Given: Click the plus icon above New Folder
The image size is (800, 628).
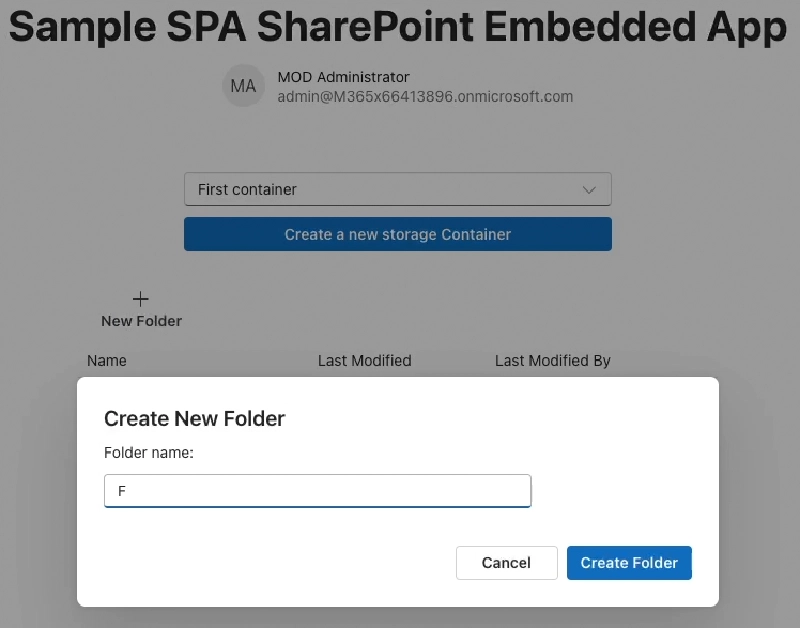Looking at the screenshot, I should [x=140, y=296].
